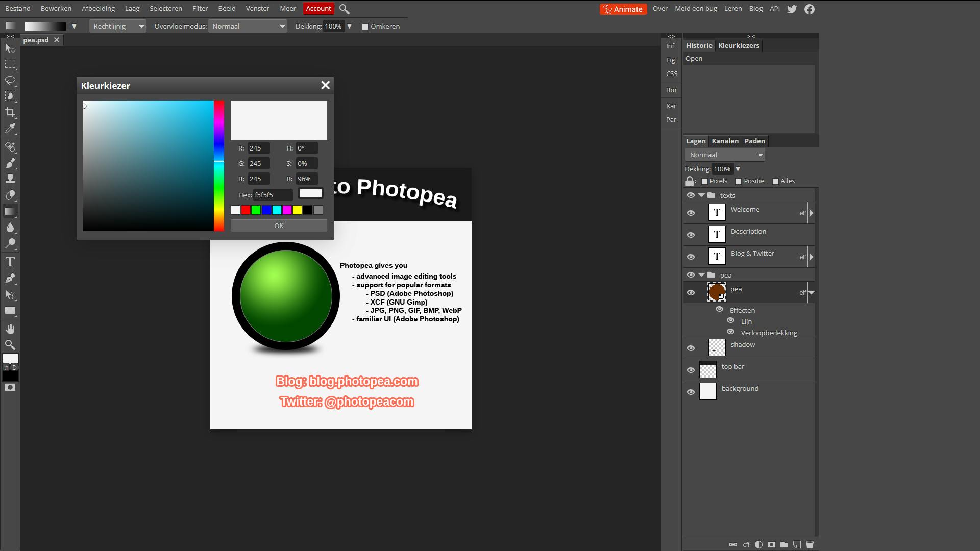Pick the yellow preset color swatch
Image resolution: width=980 pixels, height=551 pixels.
point(297,210)
